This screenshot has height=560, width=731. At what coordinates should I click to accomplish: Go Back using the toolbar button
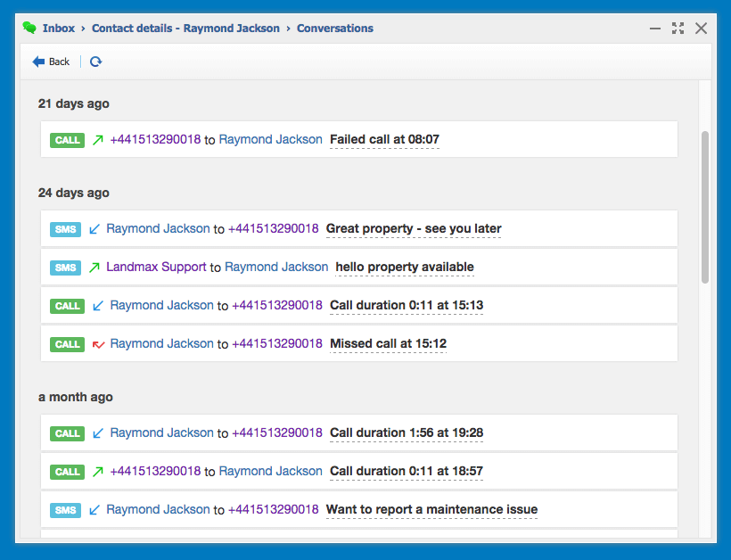[x=51, y=62]
